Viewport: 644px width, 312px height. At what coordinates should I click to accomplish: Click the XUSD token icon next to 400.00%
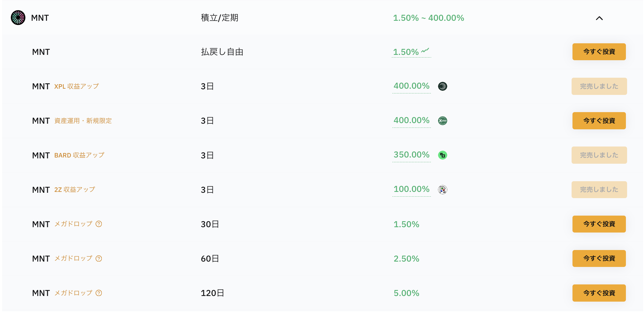(442, 121)
